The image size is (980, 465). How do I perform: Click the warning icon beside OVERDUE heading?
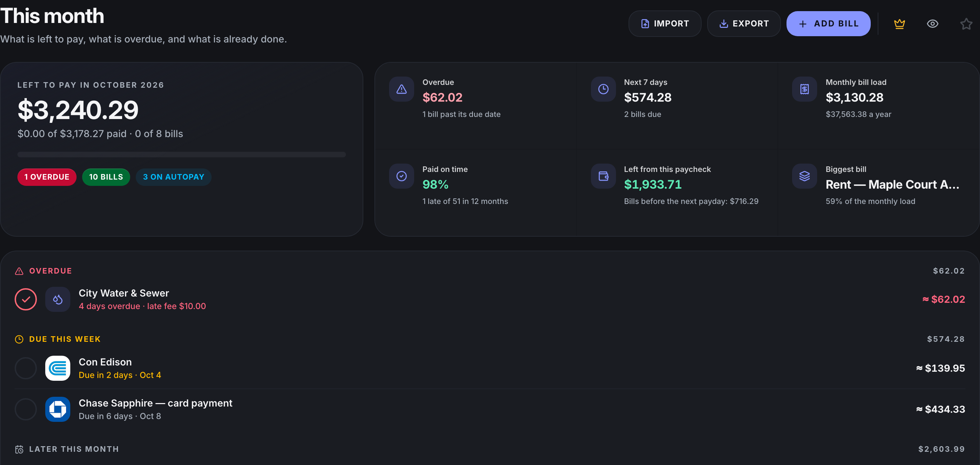[19, 271]
